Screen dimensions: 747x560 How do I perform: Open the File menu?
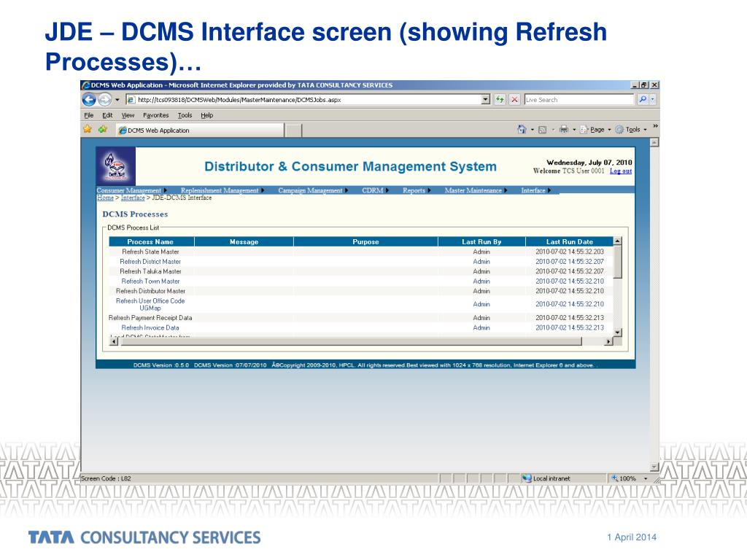tap(88, 115)
